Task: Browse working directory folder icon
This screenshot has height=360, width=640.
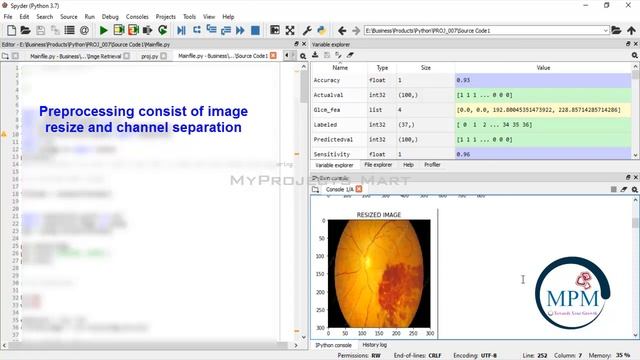Action: click(x=616, y=30)
